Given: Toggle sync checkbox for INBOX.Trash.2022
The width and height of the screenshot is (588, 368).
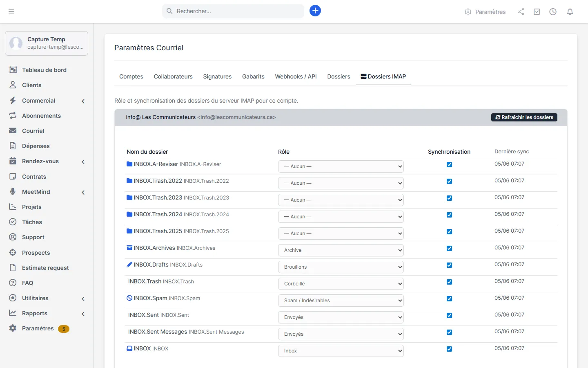Looking at the screenshot, I should coord(449,181).
